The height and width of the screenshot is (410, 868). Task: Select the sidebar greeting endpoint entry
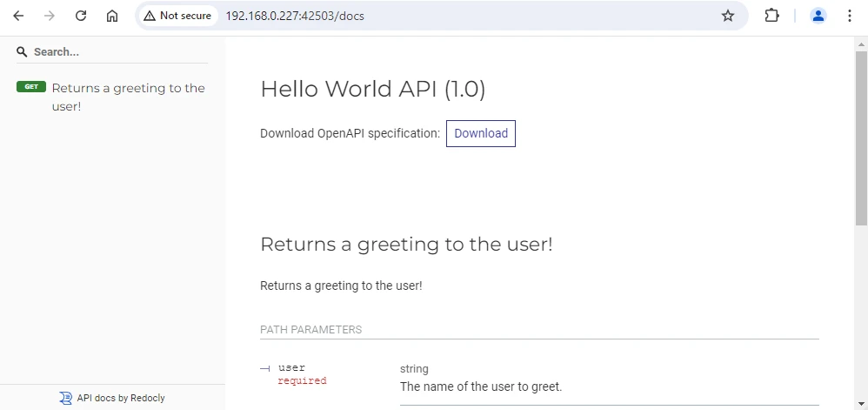128,97
